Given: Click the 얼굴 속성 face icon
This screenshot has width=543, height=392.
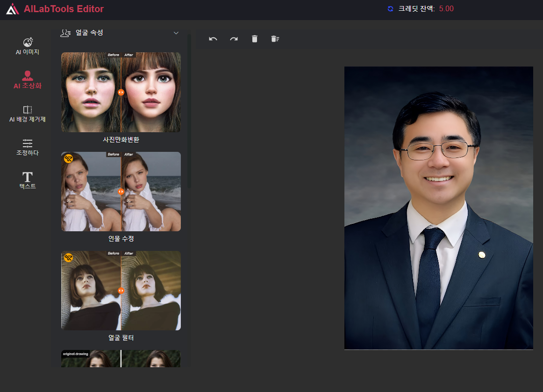Looking at the screenshot, I should pyautogui.click(x=65, y=33).
